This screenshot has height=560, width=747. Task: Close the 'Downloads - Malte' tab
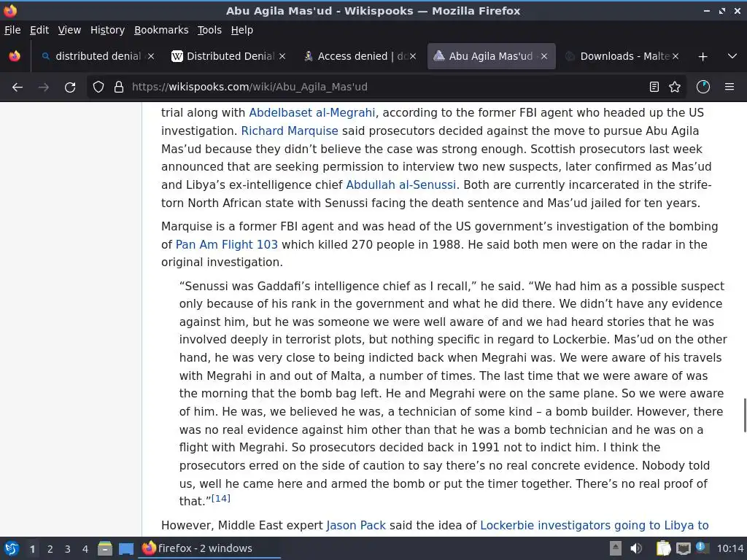coord(675,56)
